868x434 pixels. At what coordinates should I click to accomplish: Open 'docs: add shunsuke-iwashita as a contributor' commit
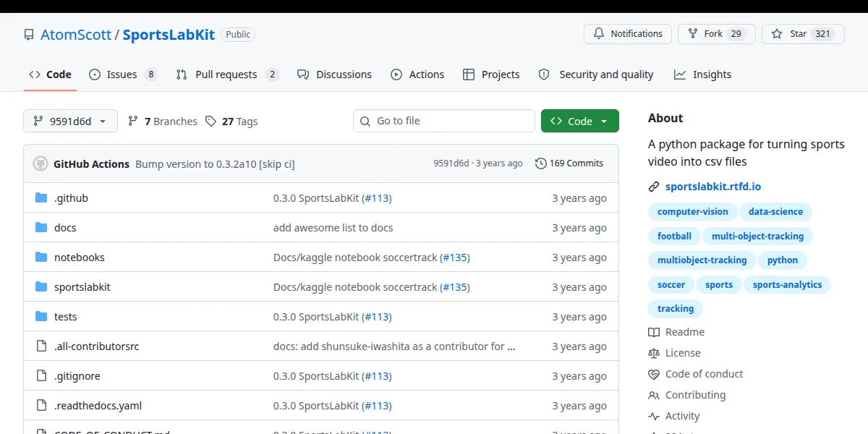394,346
